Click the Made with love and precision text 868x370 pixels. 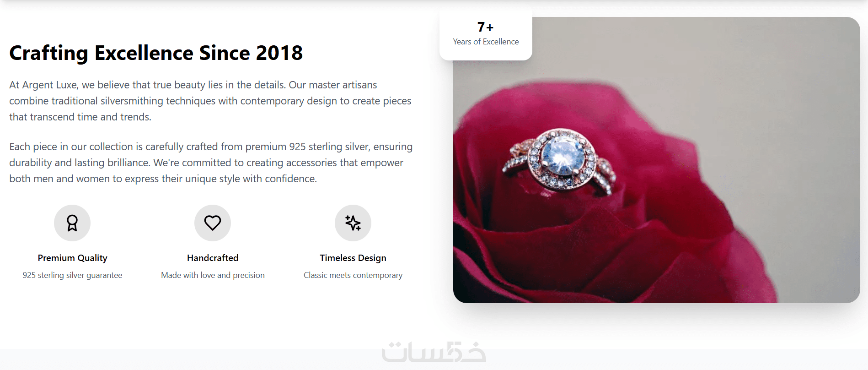tap(213, 275)
